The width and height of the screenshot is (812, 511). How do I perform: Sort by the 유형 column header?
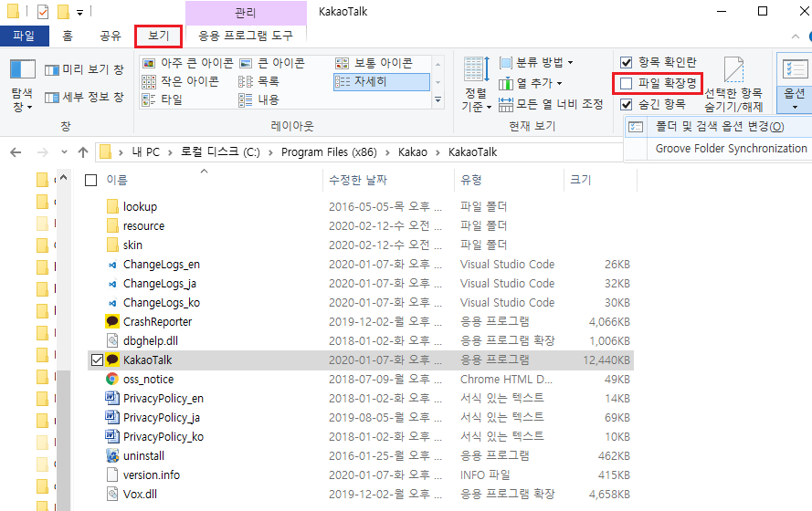coord(471,180)
